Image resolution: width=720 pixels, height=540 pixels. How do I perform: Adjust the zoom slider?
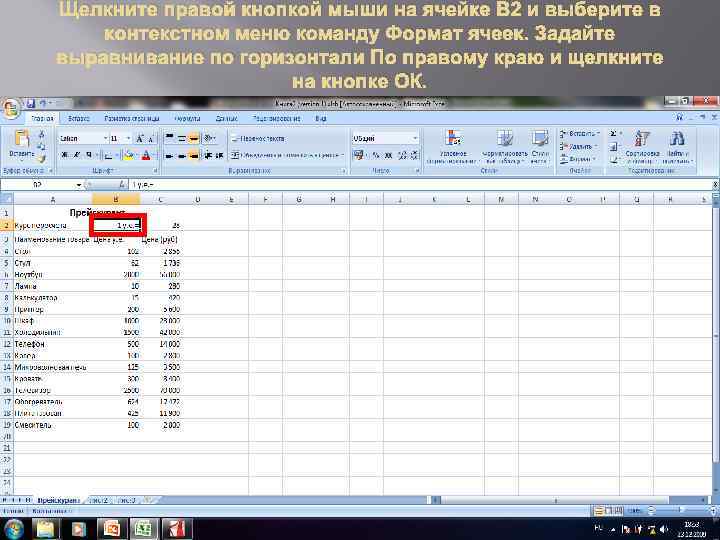click(x=681, y=510)
